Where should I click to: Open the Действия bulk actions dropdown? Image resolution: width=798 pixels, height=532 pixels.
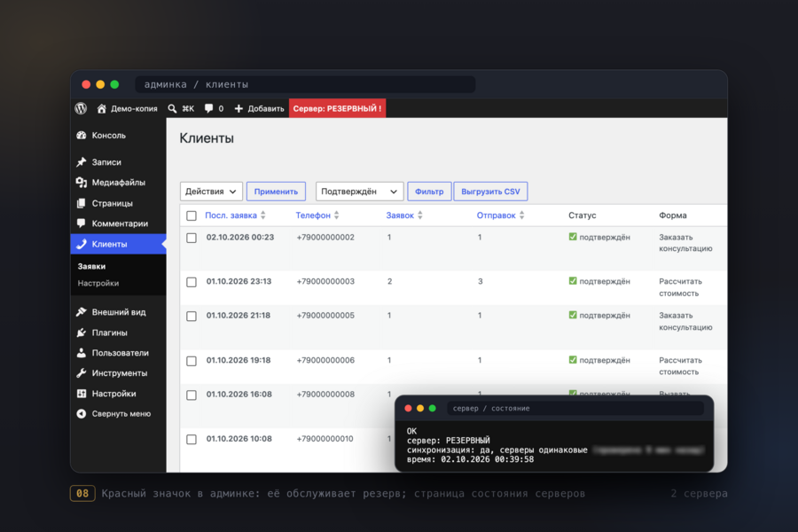point(211,192)
